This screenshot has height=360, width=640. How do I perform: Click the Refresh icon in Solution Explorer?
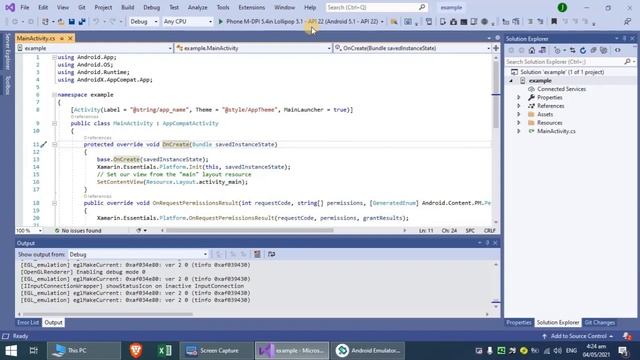pos(583,51)
